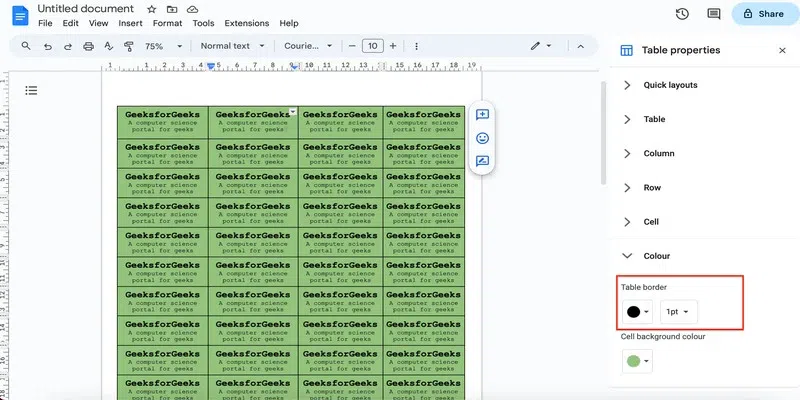Screen dimensions: 800x400
Task: Activate the paint format tool
Action: (x=129, y=46)
